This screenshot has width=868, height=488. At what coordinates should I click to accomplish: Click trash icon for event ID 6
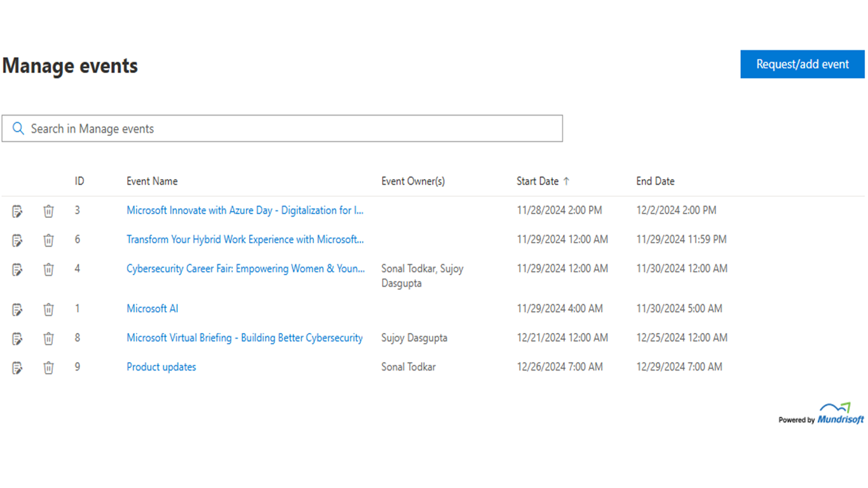tap(48, 240)
